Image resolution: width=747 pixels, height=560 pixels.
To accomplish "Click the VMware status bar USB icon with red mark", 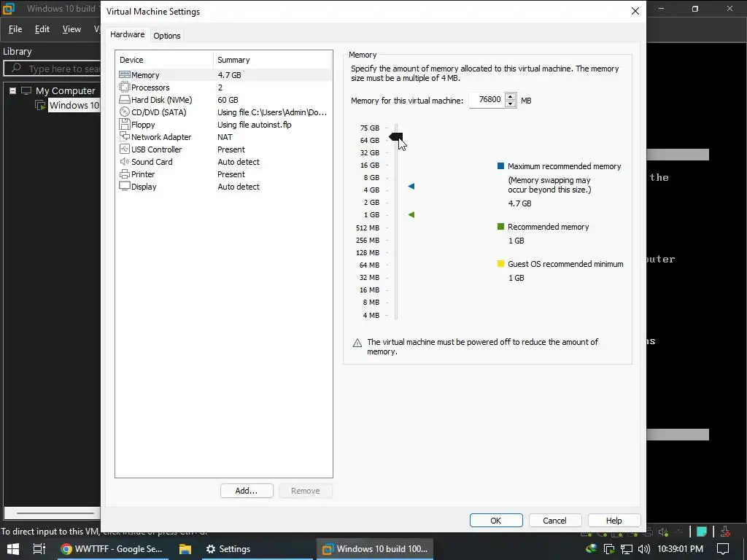I will 725,532.
